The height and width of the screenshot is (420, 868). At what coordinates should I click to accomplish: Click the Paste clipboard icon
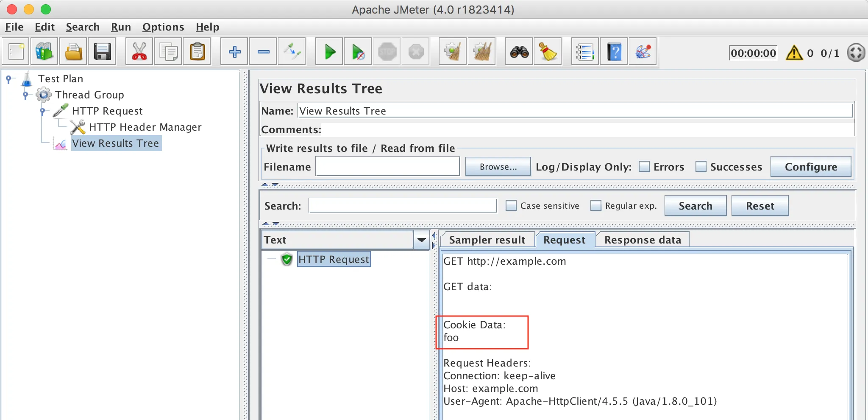coord(197,52)
